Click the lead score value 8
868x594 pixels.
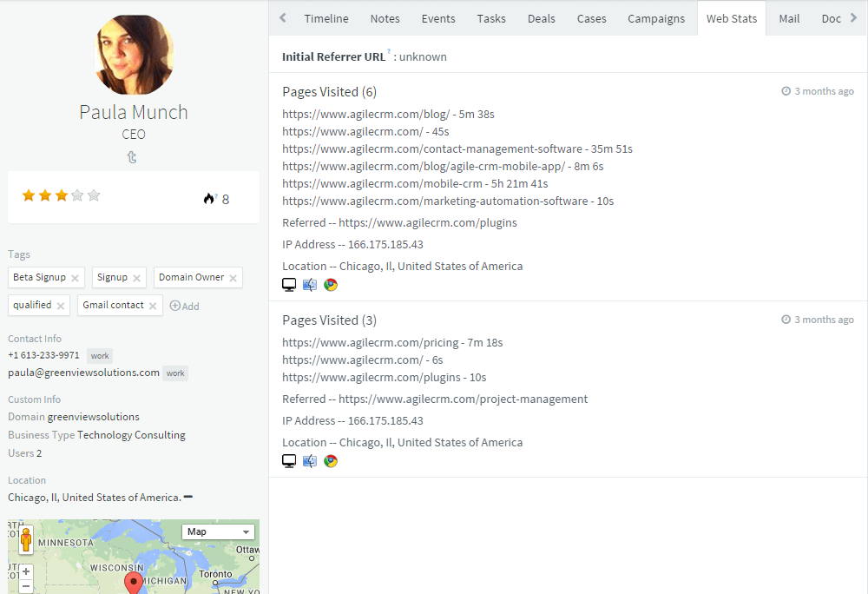tap(226, 199)
